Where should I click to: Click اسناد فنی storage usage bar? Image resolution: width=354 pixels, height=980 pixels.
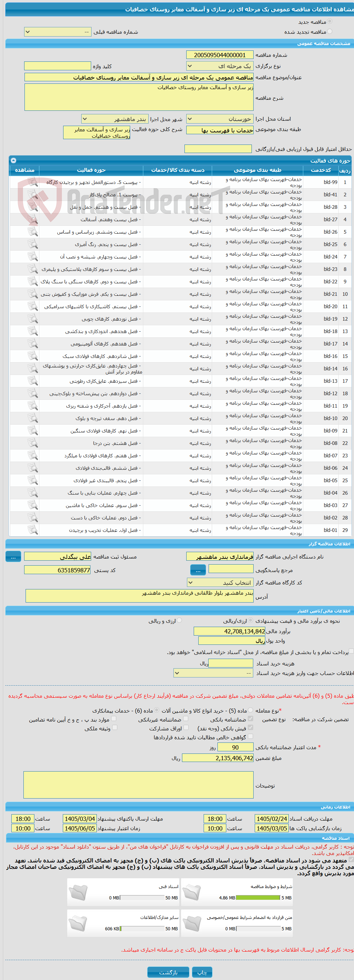point(142,898)
